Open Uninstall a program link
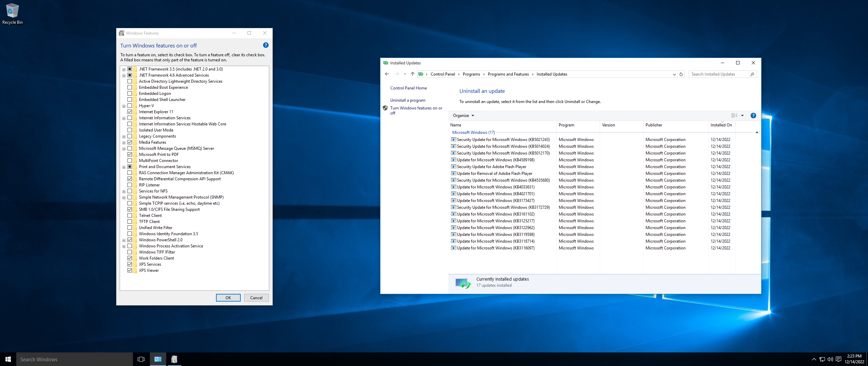This screenshot has height=366, width=868. pos(408,100)
